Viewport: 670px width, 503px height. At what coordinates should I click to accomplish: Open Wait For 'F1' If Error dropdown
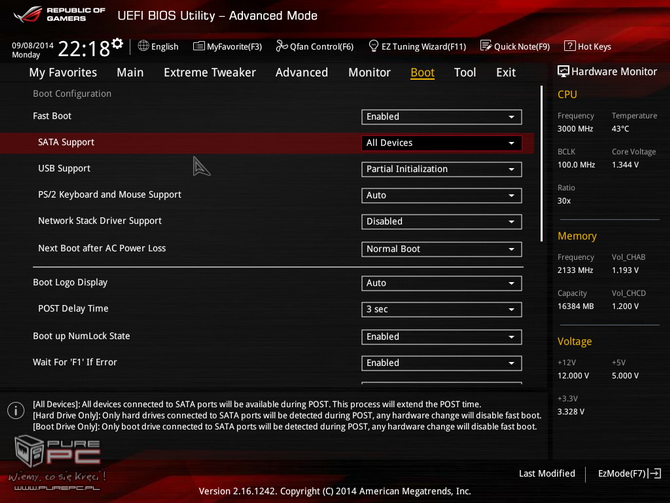441,363
